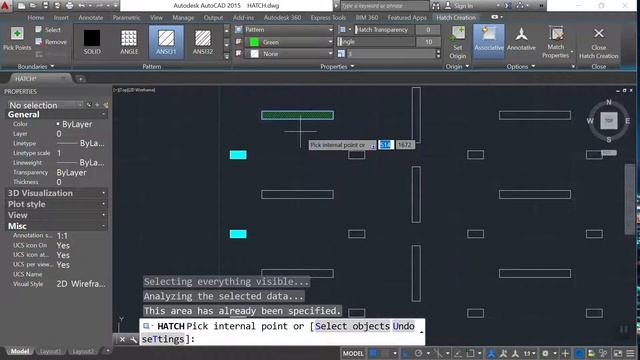
Task: Add a new drawing tab with plus
Action: pyautogui.click(x=80, y=79)
